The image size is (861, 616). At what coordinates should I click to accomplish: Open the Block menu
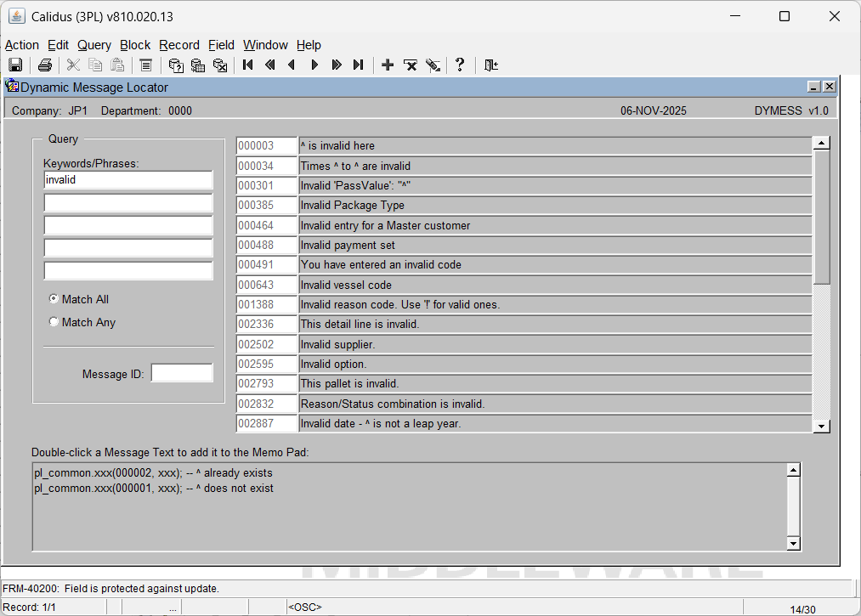pyautogui.click(x=134, y=45)
